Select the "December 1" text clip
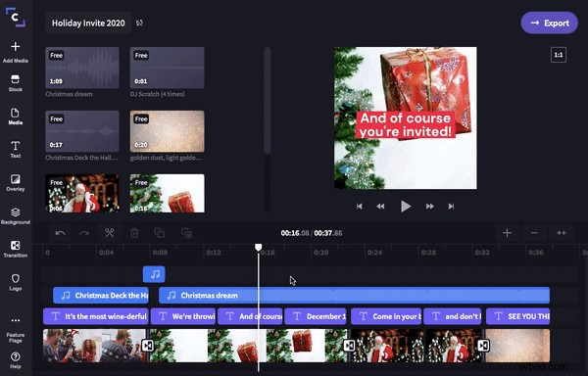Image resolution: width=588 pixels, height=376 pixels. tap(316, 316)
